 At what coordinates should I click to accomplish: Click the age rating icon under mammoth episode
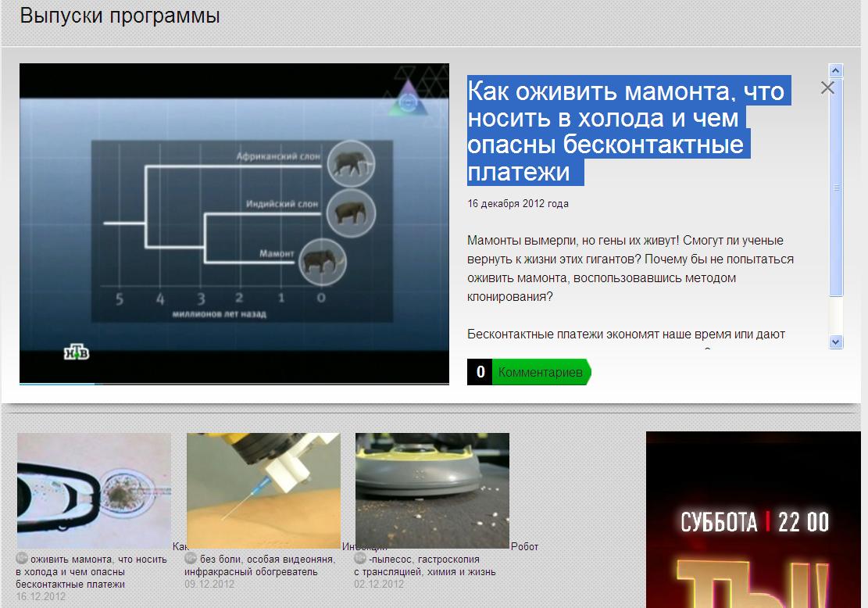[22, 559]
